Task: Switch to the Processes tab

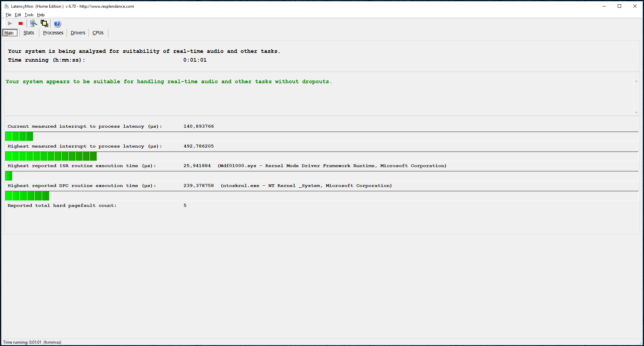Action: (x=53, y=33)
